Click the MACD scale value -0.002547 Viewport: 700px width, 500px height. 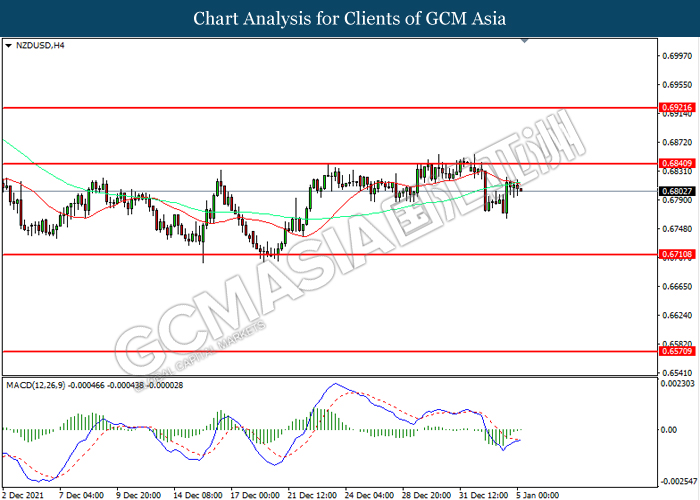click(x=678, y=482)
